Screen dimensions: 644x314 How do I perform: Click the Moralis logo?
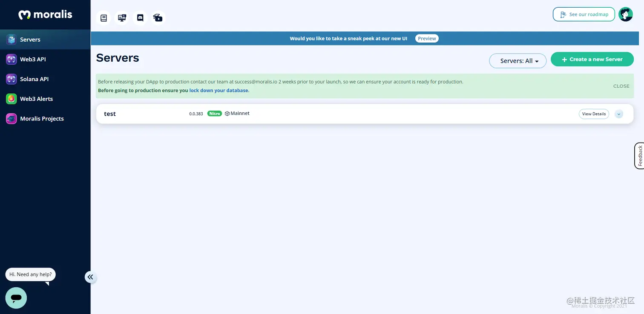pos(45,14)
